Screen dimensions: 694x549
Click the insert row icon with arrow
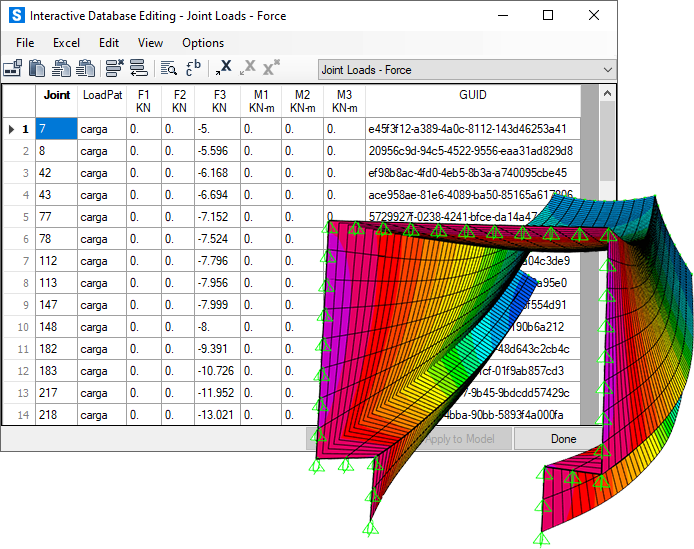(138, 69)
